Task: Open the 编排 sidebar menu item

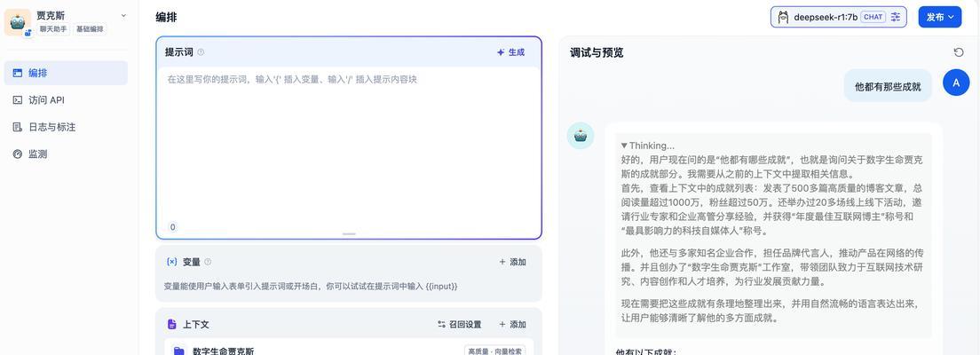Action: coord(66,73)
